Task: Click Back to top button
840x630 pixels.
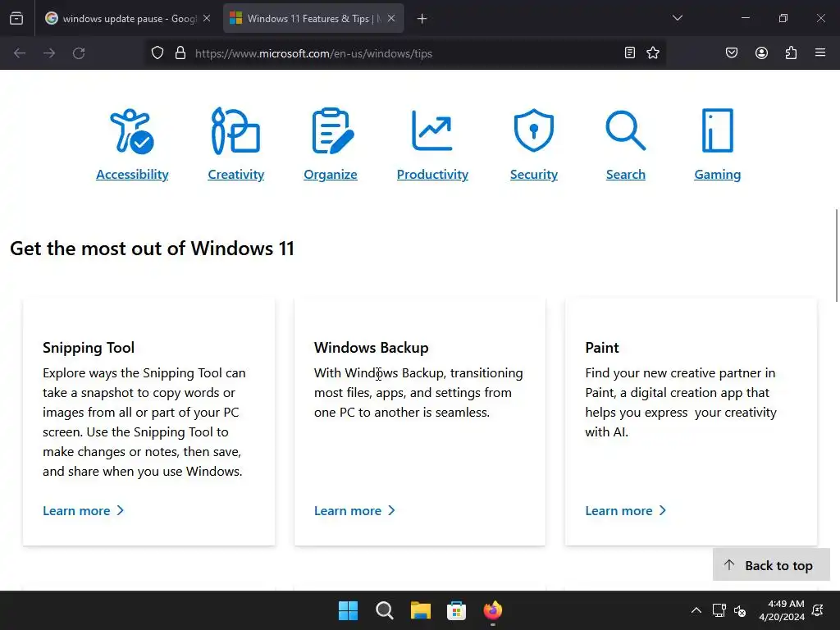Action: [x=771, y=564]
